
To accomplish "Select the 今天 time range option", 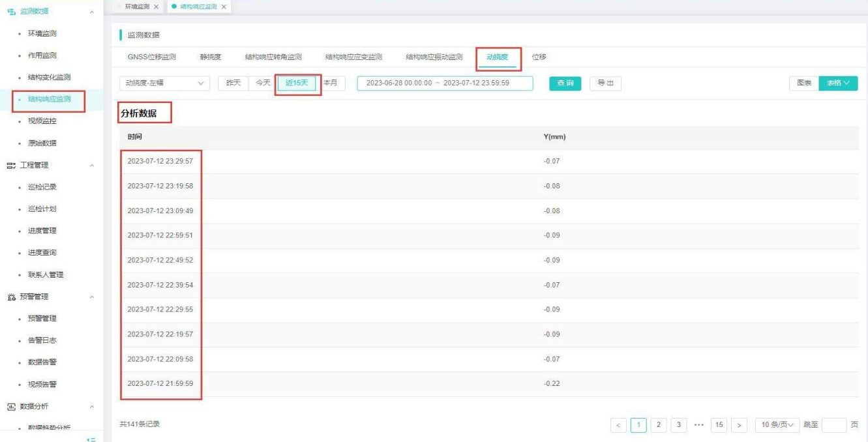I will [x=262, y=83].
